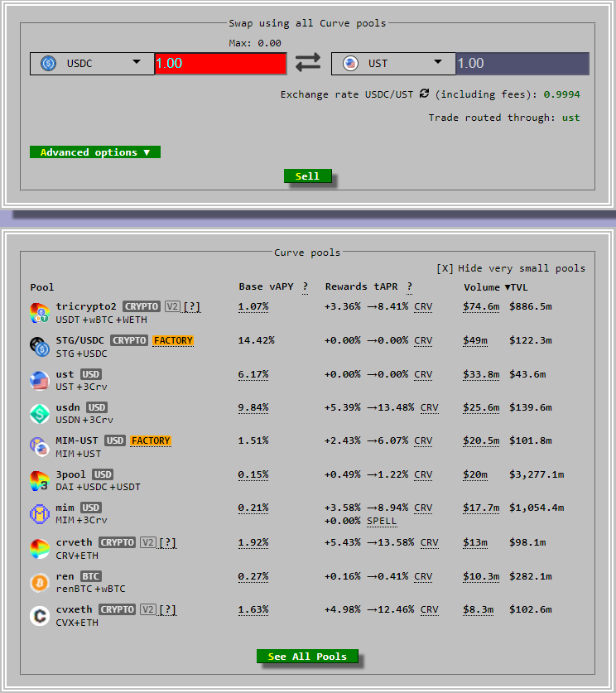Expand Advanced options
The height and width of the screenshot is (693, 616).
click(x=95, y=152)
